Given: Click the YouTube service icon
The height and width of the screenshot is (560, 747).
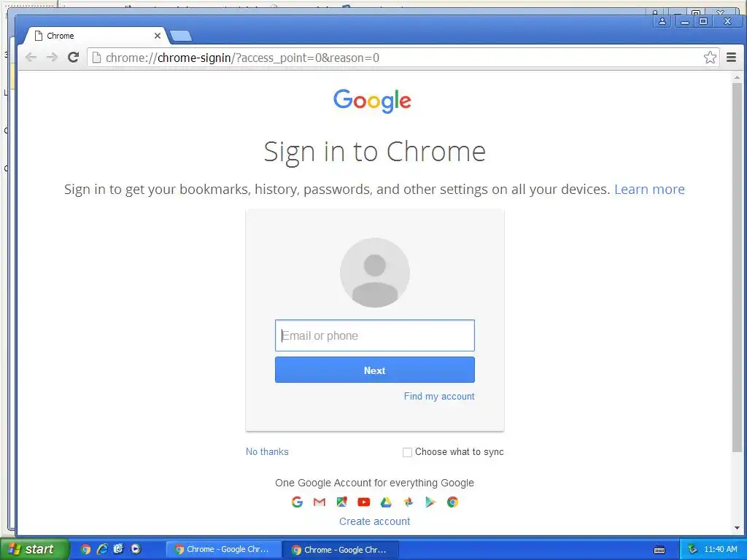Looking at the screenshot, I should point(364,502).
